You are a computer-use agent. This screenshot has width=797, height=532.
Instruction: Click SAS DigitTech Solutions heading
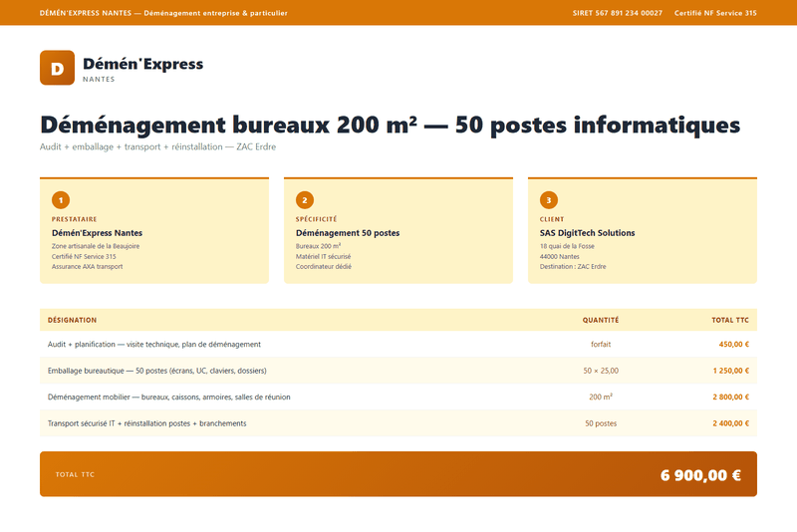click(x=587, y=233)
